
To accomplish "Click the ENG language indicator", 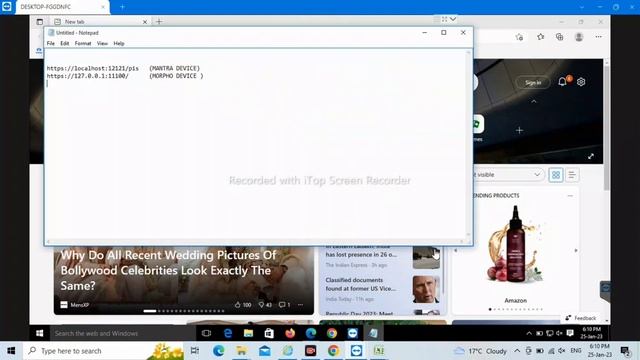I will [576, 351].
